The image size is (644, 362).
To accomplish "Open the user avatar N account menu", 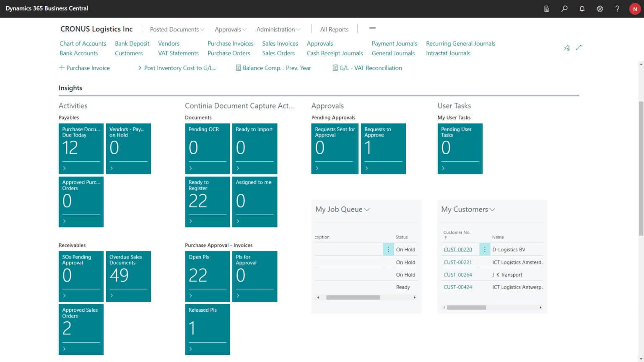I will click(635, 9).
